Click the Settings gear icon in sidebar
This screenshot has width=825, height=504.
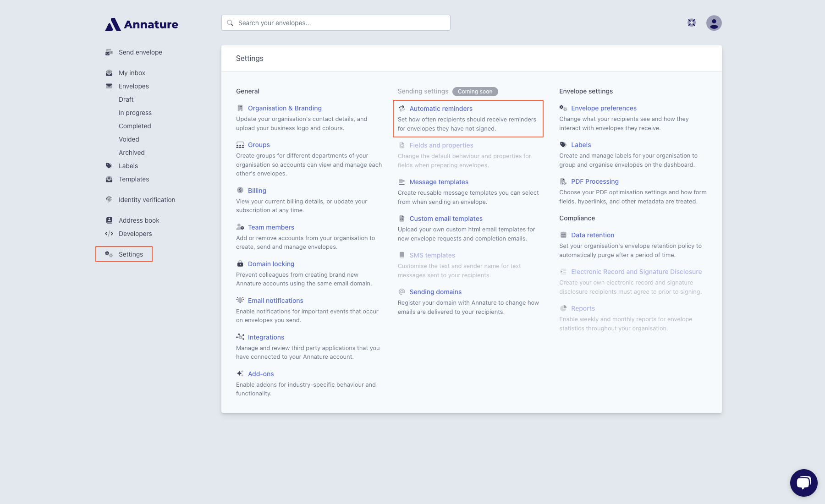pyautogui.click(x=109, y=254)
